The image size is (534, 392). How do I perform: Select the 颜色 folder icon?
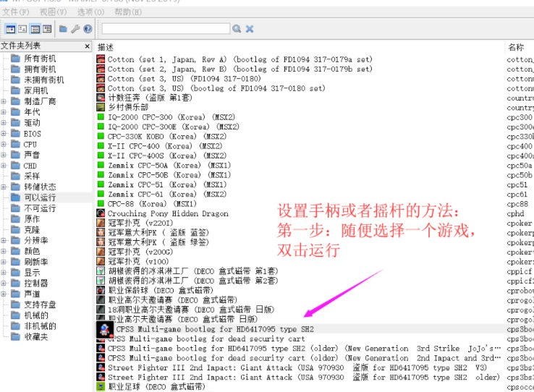tap(15, 251)
